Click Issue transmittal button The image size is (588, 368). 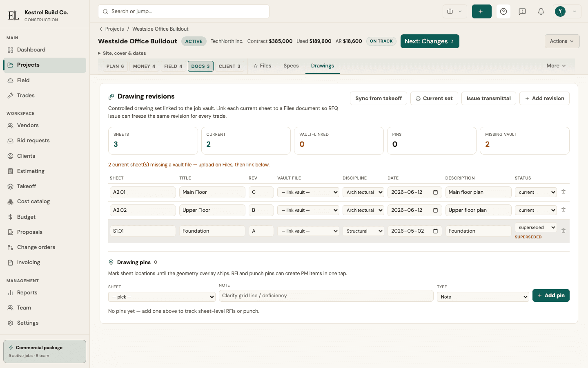point(489,99)
